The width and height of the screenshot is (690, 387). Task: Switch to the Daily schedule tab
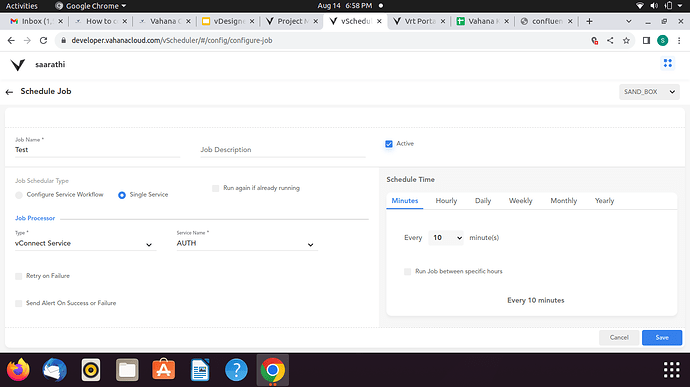tap(483, 201)
